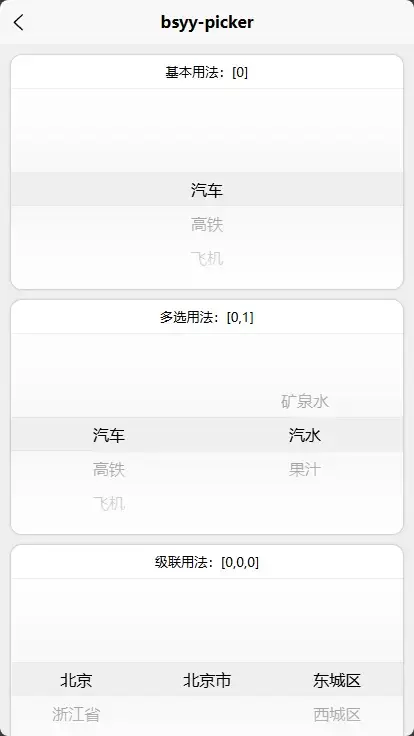Choose 西城区 in the district column
Image resolution: width=414 pixels, height=736 pixels.
point(337,714)
